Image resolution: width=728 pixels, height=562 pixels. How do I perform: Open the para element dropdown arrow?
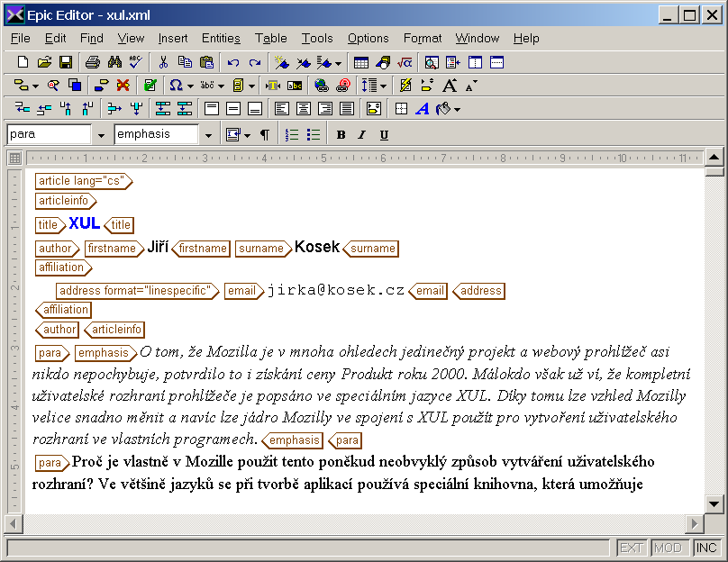click(101, 135)
